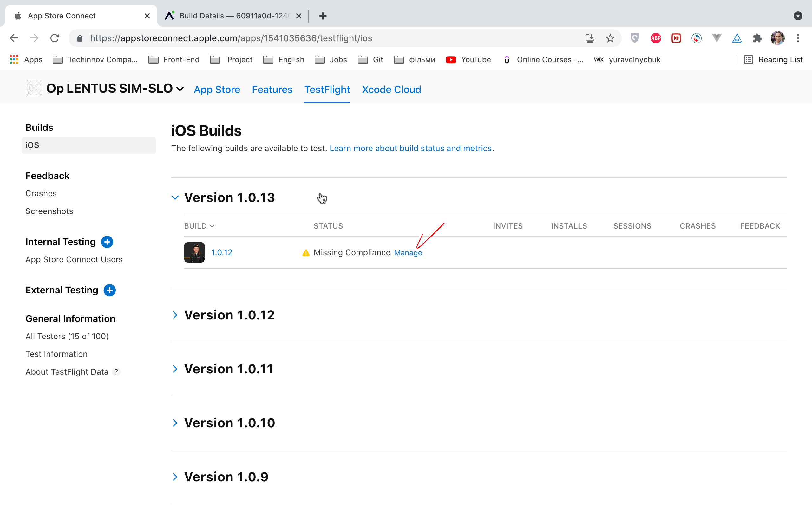
Task: Expand the Version 1.0.9 section
Action: (x=175, y=477)
